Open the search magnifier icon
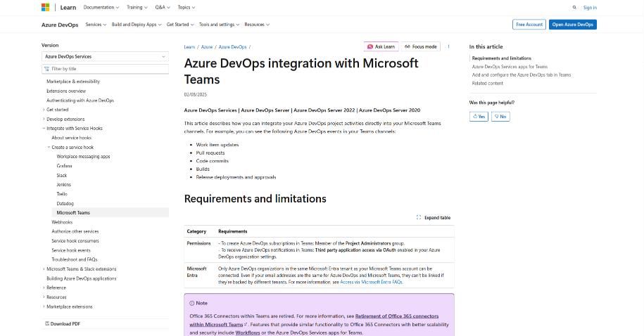 pyautogui.click(x=574, y=8)
